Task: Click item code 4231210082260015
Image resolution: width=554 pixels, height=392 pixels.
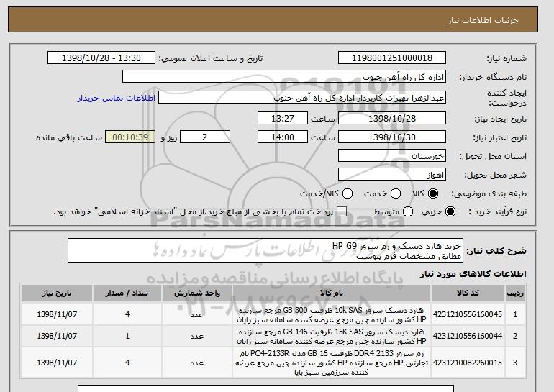Action: point(468,363)
